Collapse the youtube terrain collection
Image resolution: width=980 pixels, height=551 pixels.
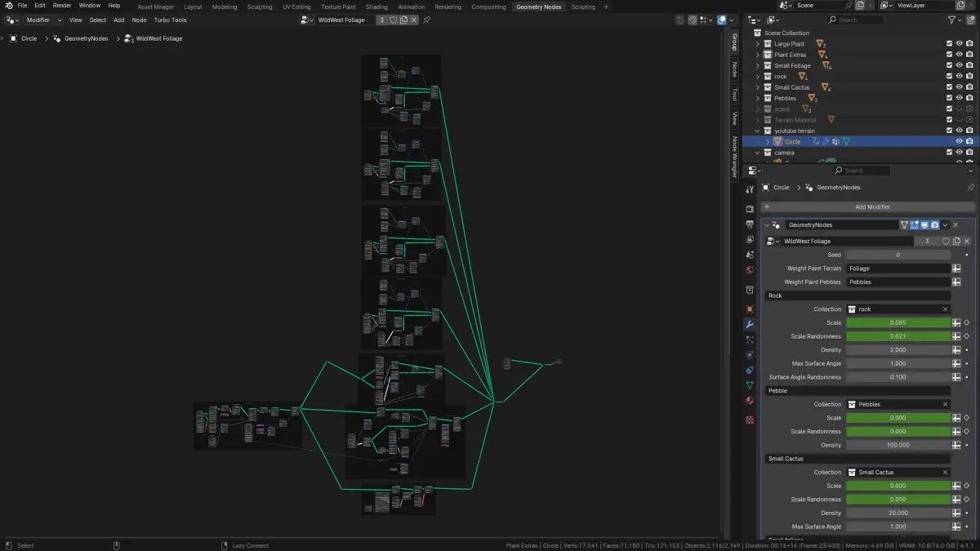tap(758, 131)
